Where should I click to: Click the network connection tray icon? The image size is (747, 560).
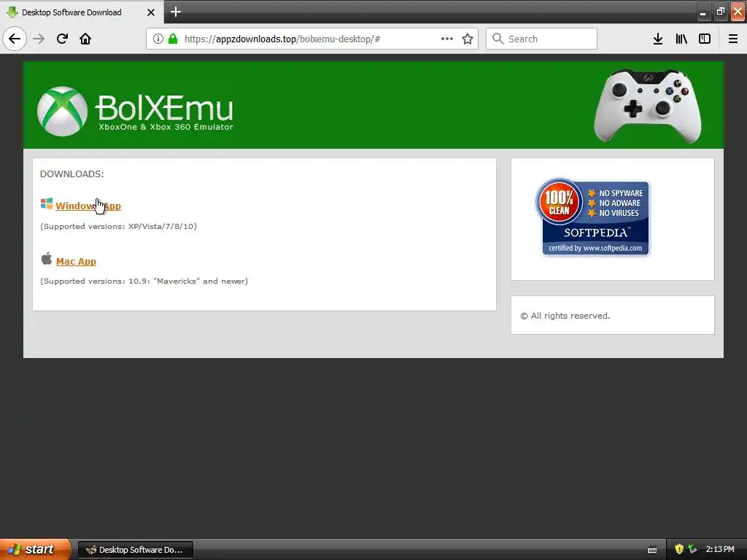pyautogui.click(x=692, y=549)
